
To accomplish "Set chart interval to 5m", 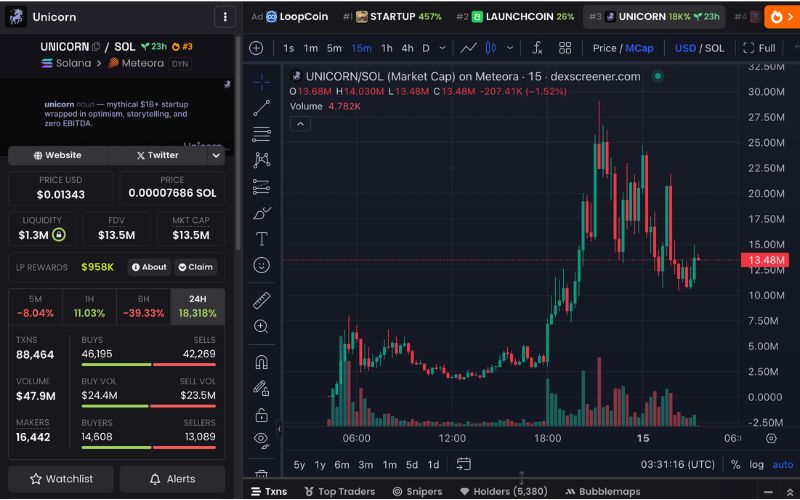I will click(x=334, y=48).
